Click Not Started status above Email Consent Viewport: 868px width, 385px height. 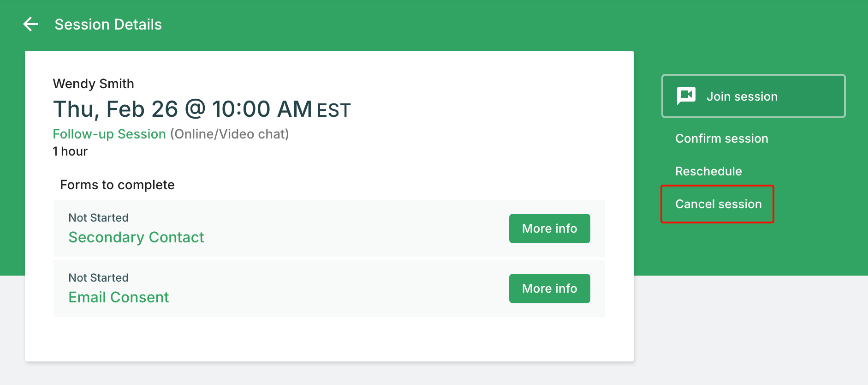point(98,278)
